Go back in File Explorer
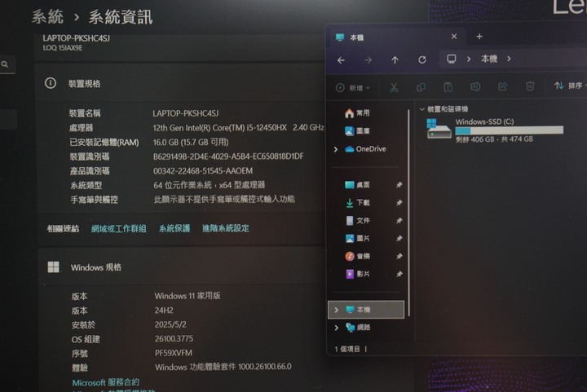 tap(341, 59)
